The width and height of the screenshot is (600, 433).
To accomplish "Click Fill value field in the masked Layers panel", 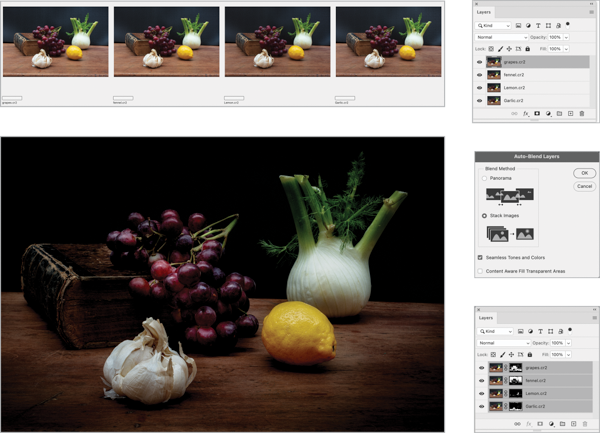I will 558,355.
